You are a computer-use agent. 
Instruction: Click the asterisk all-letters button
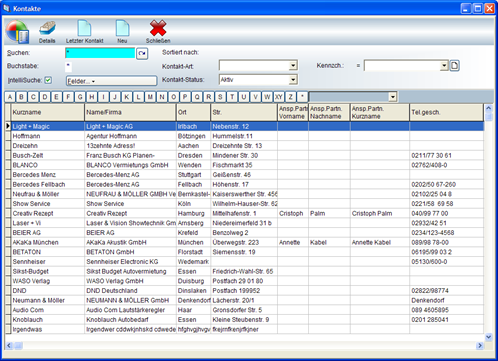(302, 97)
